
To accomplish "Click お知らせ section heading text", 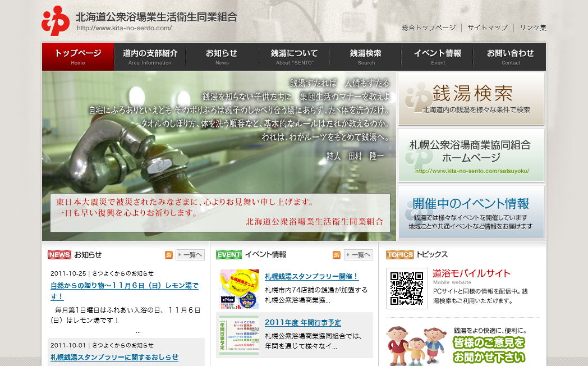I will [x=88, y=255].
